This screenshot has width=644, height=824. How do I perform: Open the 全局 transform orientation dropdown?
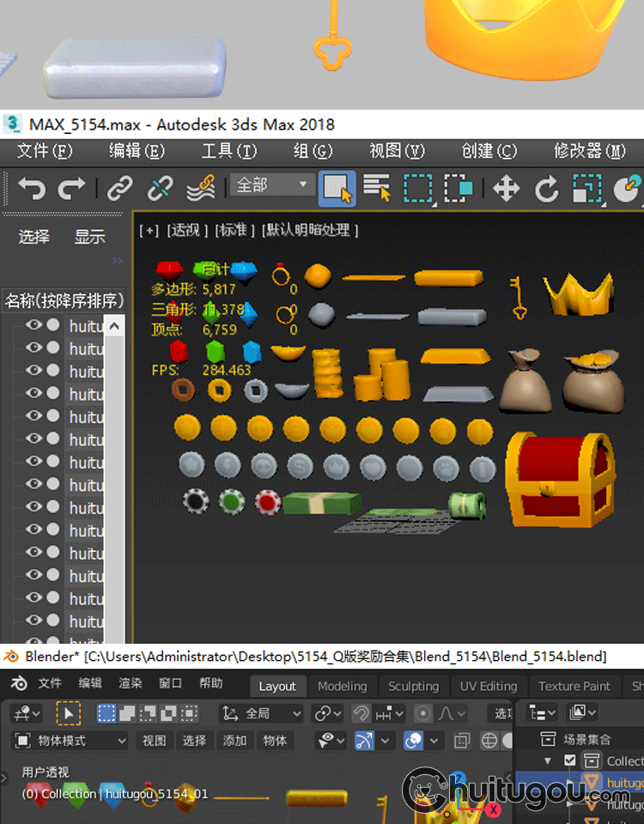pyautogui.click(x=262, y=713)
